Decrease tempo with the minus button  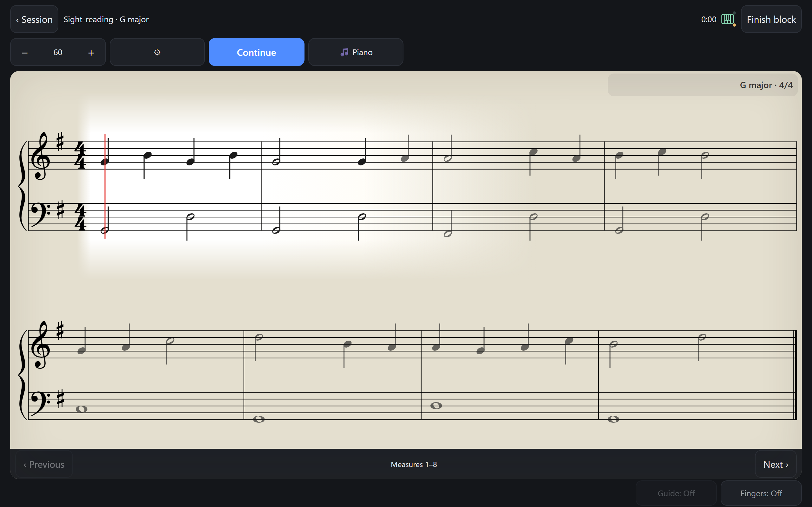[x=24, y=53]
